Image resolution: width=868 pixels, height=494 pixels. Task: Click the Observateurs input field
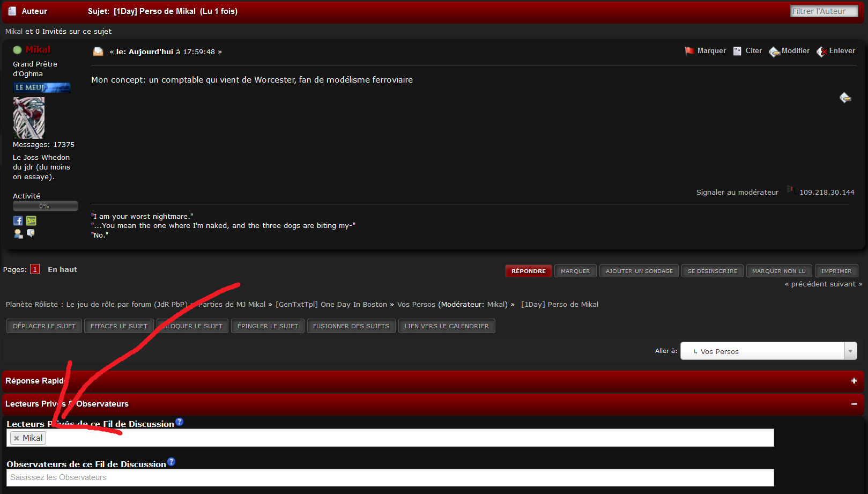tap(390, 477)
